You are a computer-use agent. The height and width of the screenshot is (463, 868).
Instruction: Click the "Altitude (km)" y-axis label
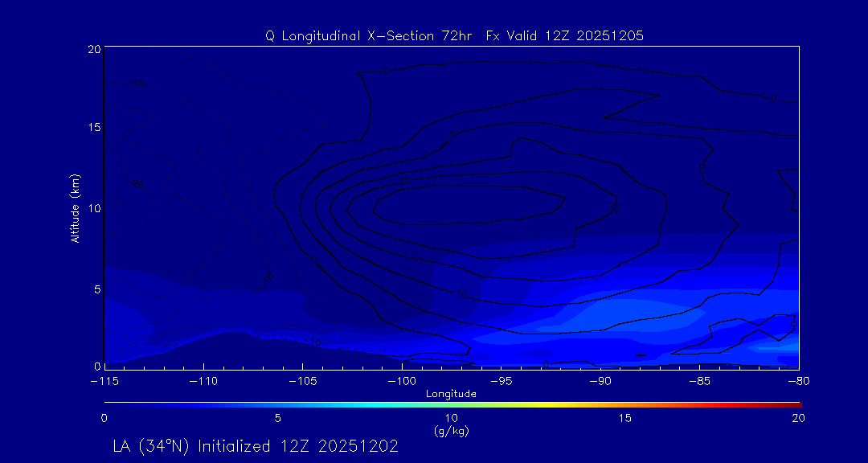point(75,207)
